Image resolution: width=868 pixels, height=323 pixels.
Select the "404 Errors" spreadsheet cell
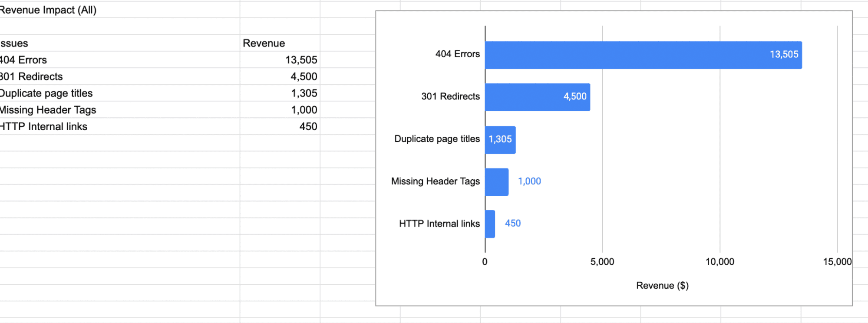point(24,60)
